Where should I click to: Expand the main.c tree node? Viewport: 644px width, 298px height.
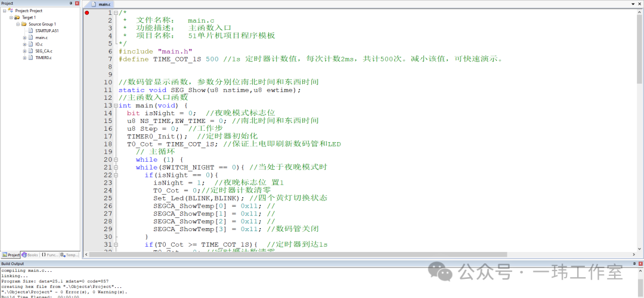point(24,38)
